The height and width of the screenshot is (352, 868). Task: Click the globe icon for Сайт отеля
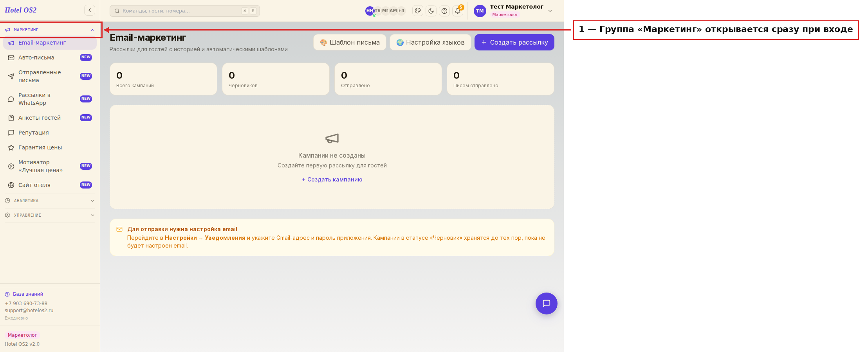point(11,185)
